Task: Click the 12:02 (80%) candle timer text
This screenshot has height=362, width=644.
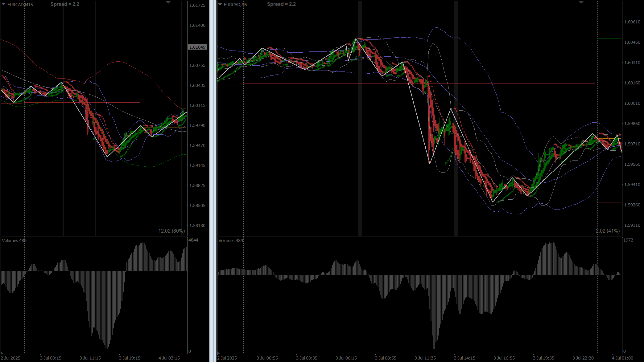Action: tap(171, 231)
